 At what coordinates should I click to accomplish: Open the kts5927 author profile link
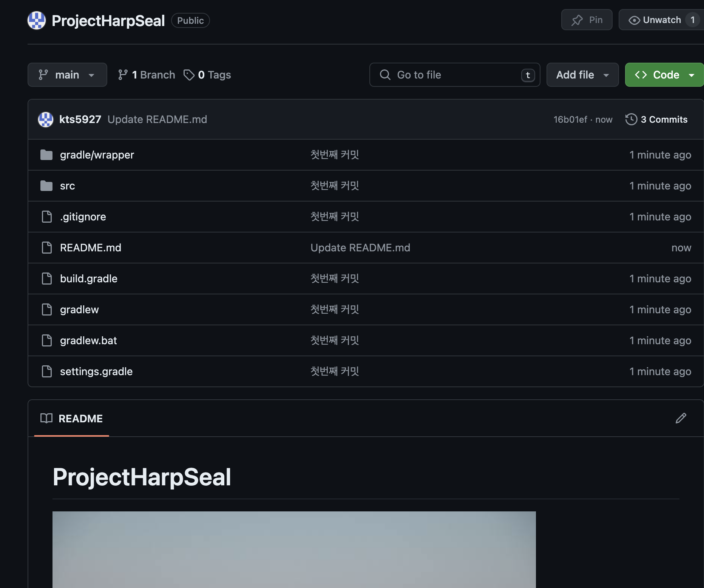pyautogui.click(x=80, y=119)
